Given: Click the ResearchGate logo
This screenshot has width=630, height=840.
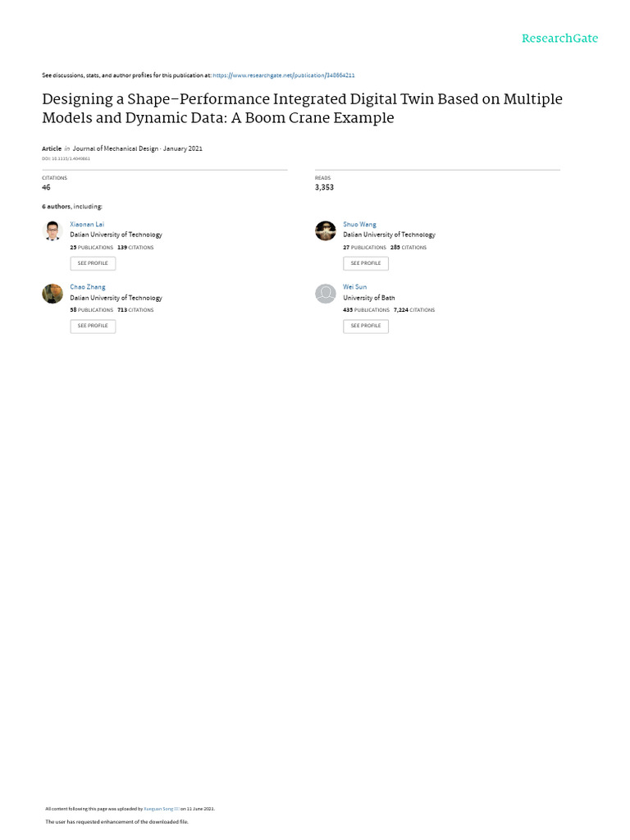Looking at the screenshot, I should click(560, 39).
